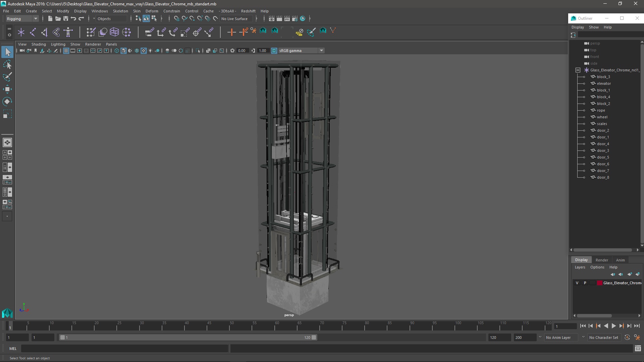This screenshot has height=362, width=644.
Task: Click Glass_Elevator_Chrome layer red color swatch
Action: click(x=599, y=283)
